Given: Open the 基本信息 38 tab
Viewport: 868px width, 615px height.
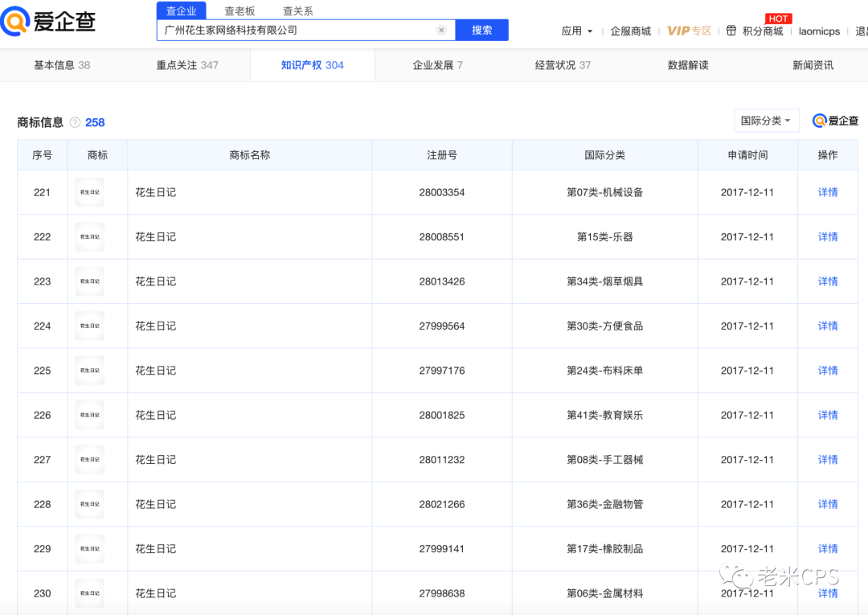Looking at the screenshot, I should (62, 65).
